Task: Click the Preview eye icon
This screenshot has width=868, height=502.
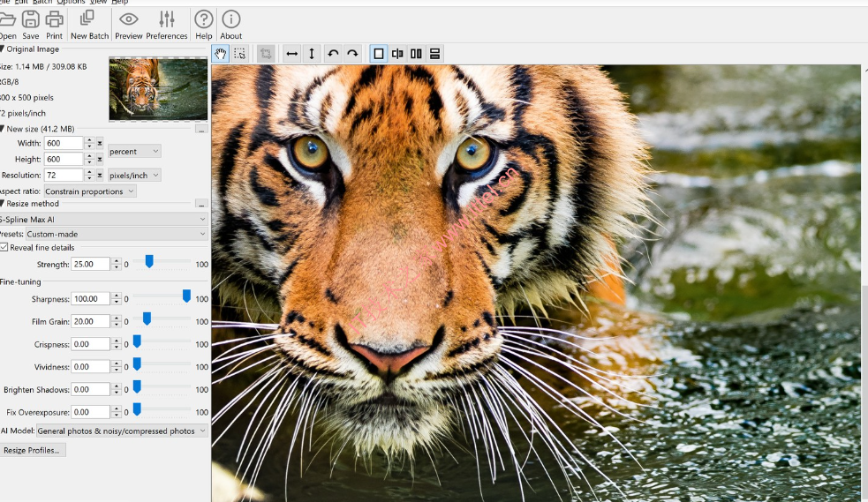Action: pos(128,20)
